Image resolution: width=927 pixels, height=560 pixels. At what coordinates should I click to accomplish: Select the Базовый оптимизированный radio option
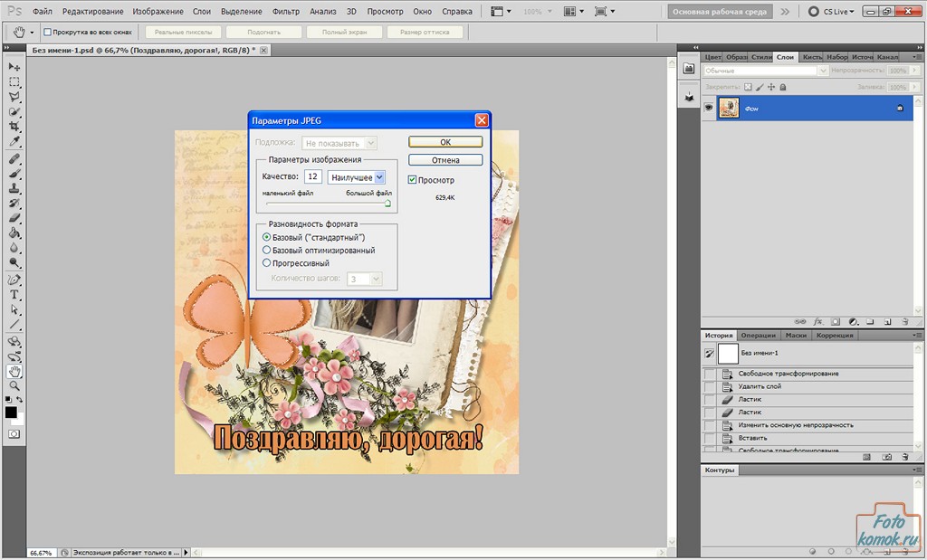[266, 251]
